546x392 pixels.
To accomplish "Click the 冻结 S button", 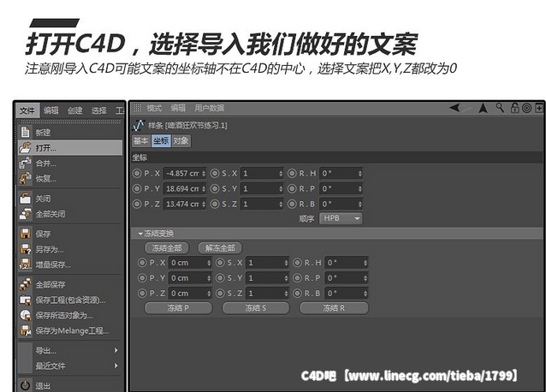I will coord(256,308).
